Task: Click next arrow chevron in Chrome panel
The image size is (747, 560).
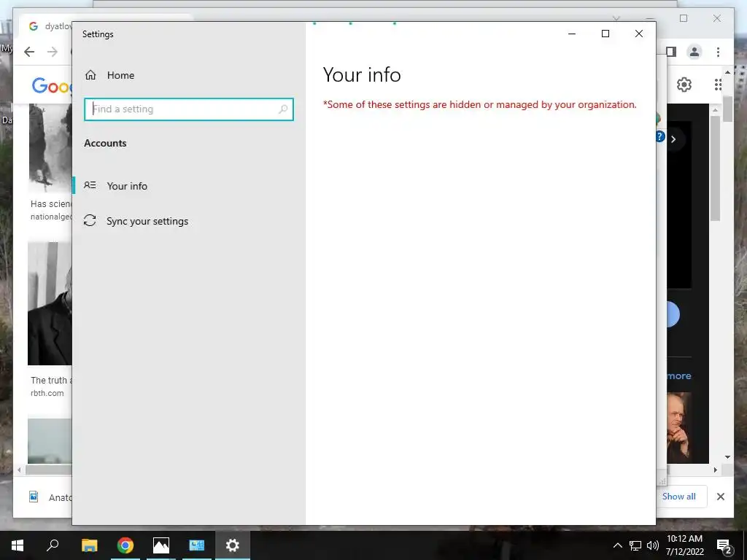Action: point(673,139)
